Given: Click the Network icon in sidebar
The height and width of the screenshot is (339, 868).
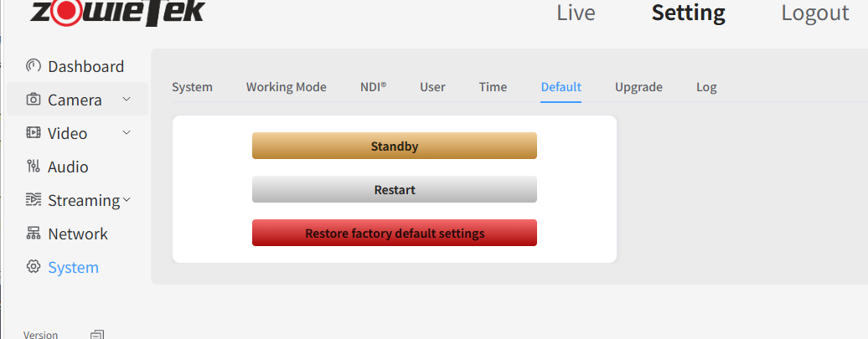Looking at the screenshot, I should coord(34,234).
